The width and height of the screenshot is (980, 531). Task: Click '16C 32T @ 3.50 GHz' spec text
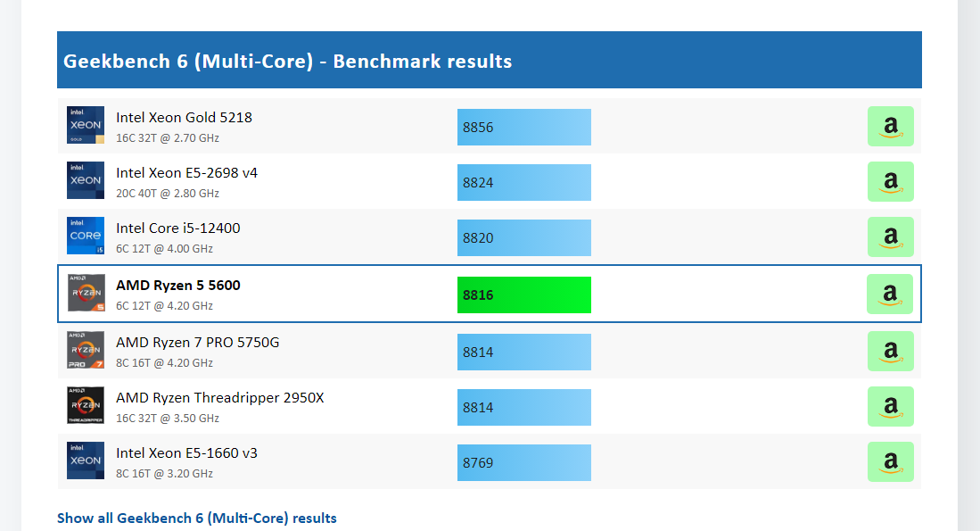point(168,419)
